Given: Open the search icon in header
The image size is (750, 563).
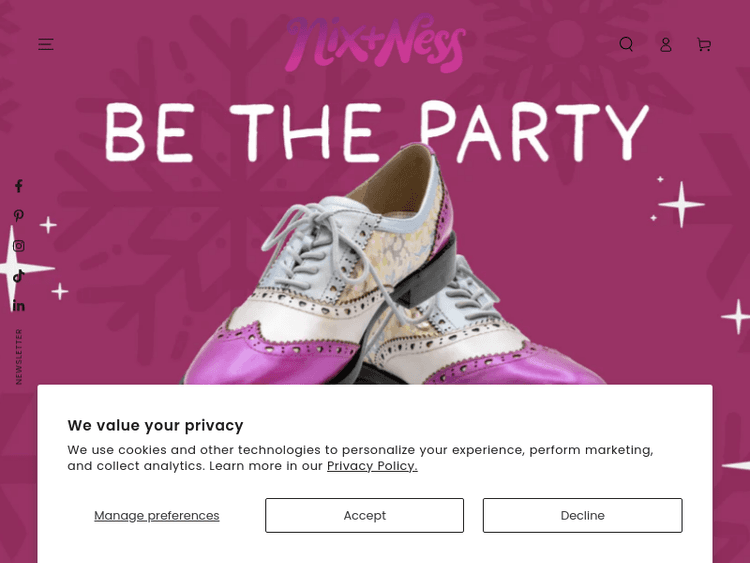Looking at the screenshot, I should [626, 44].
